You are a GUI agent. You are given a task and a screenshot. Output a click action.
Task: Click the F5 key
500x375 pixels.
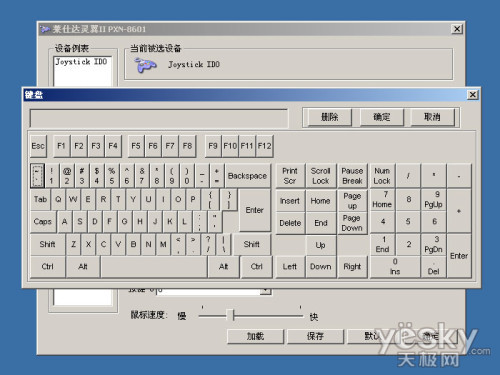pos(136,146)
